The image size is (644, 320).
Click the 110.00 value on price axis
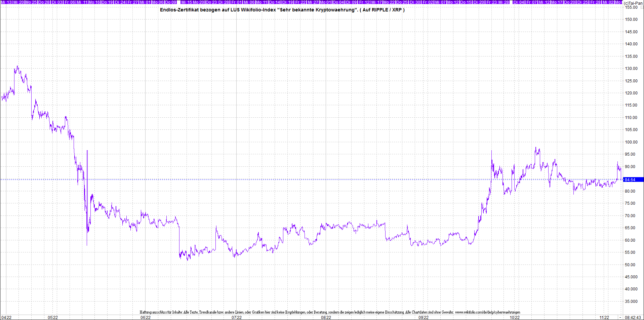pyautogui.click(x=631, y=118)
